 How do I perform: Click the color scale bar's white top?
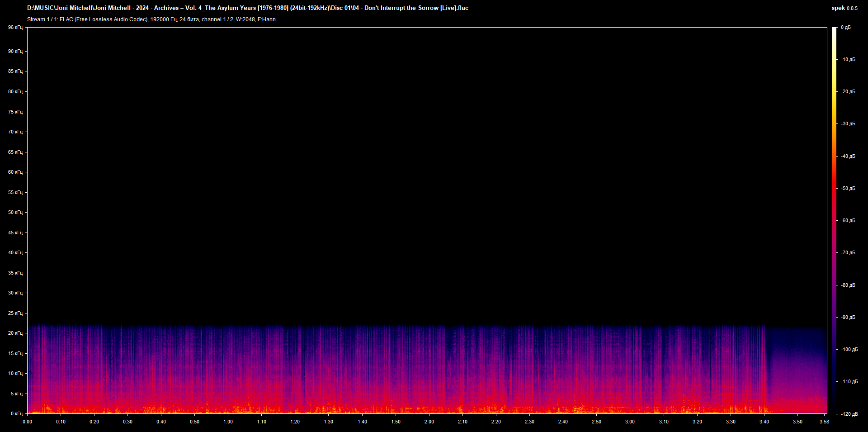tap(834, 30)
